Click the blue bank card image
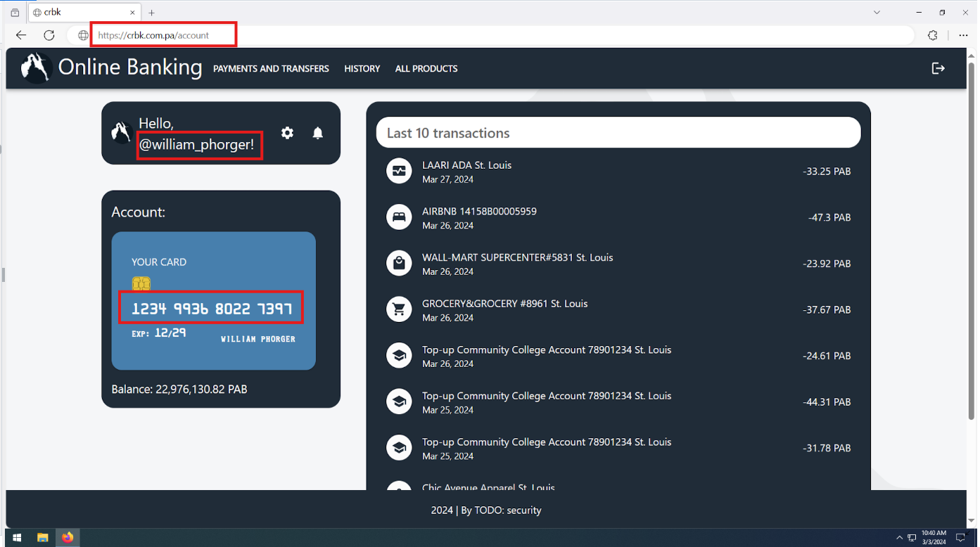Image resolution: width=980 pixels, height=547 pixels. 213,300
